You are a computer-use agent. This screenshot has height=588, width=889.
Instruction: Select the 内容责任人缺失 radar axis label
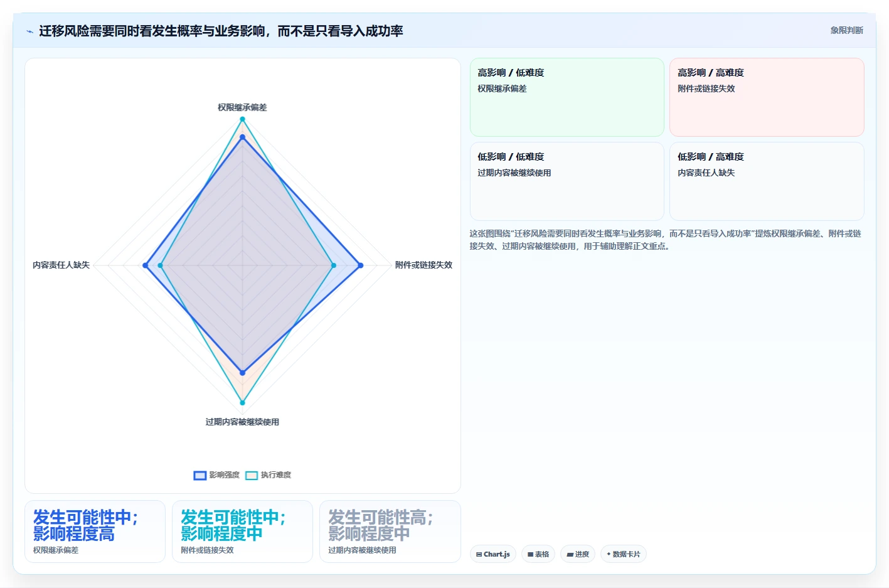(x=61, y=265)
